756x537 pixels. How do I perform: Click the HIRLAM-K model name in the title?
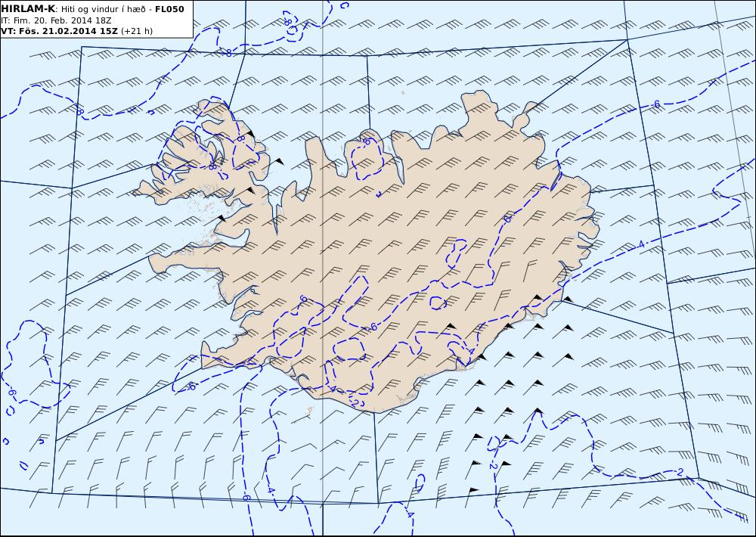point(28,9)
